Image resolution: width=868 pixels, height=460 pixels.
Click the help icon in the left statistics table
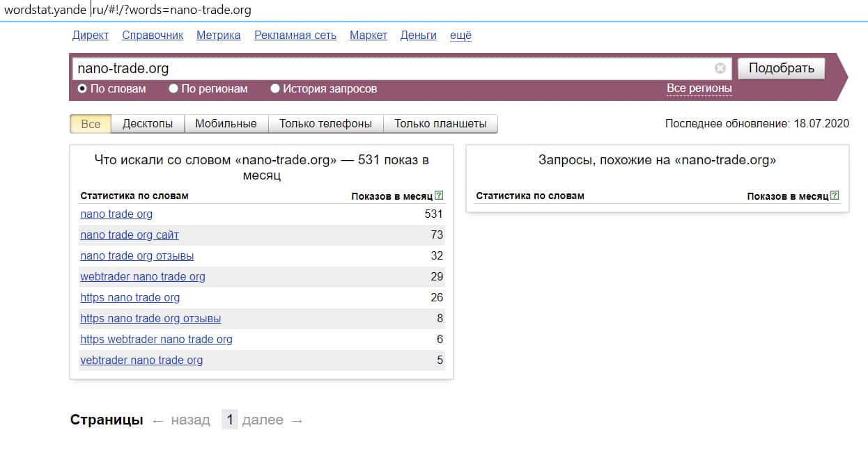439,196
